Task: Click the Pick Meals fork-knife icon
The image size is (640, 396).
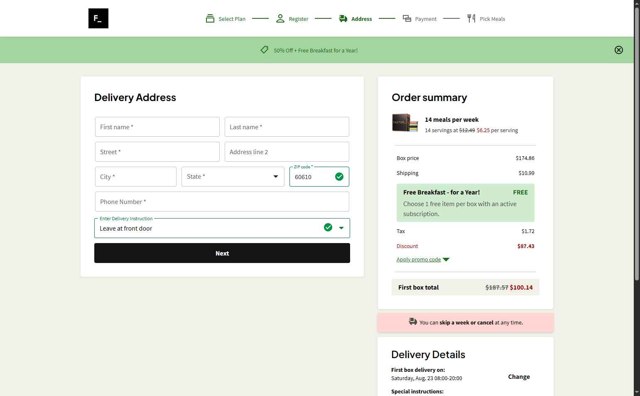Action: coord(471,18)
